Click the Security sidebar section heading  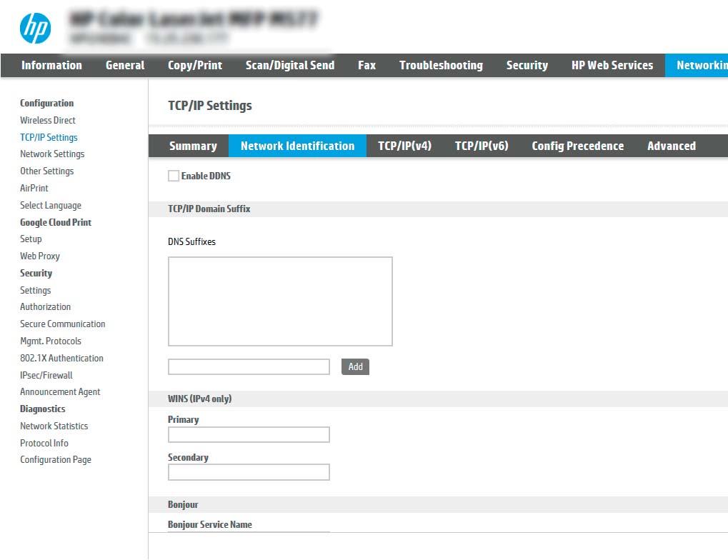coord(36,274)
